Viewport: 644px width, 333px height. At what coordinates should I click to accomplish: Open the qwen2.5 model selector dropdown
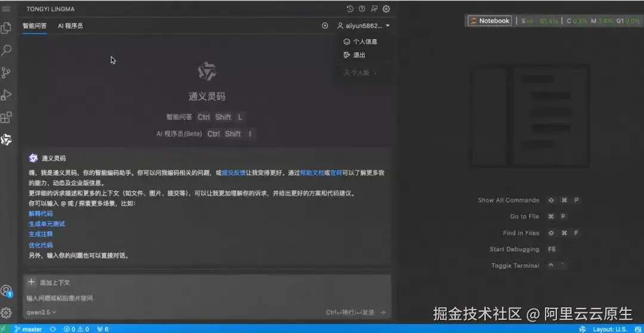click(42, 312)
